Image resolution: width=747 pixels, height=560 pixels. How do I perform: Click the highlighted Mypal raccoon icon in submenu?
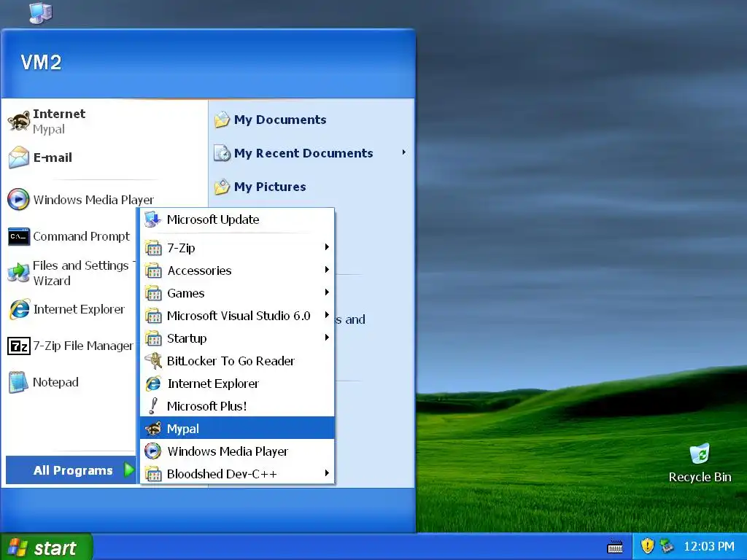pos(153,429)
